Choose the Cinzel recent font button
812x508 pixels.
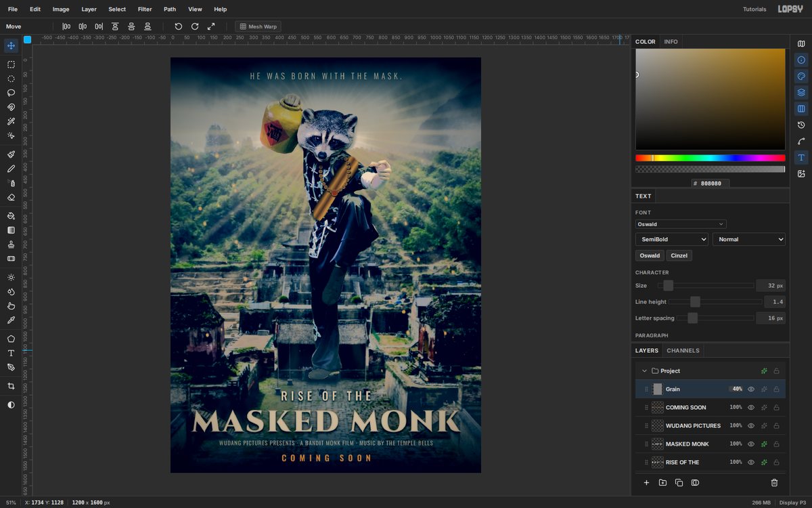point(679,256)
